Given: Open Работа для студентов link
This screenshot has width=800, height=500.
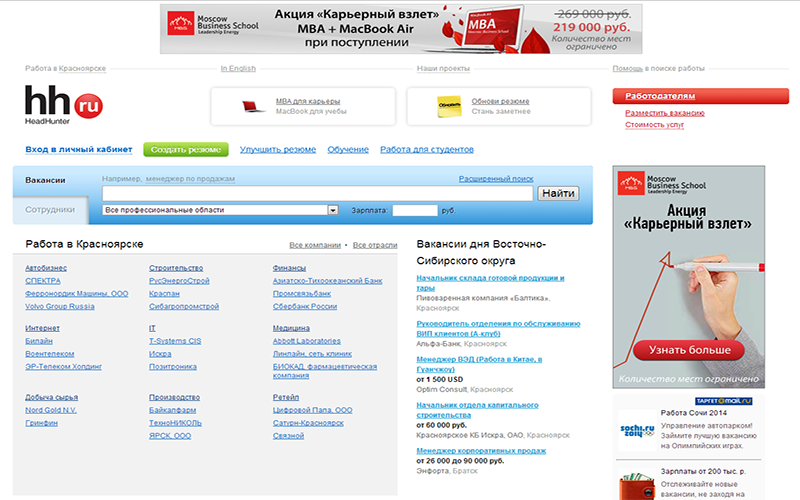Looking at the screenshot, I should (x=427, y=149).
